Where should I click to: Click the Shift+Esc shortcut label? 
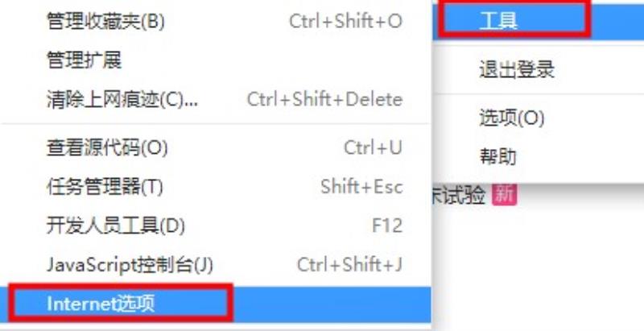pos(361,187)
